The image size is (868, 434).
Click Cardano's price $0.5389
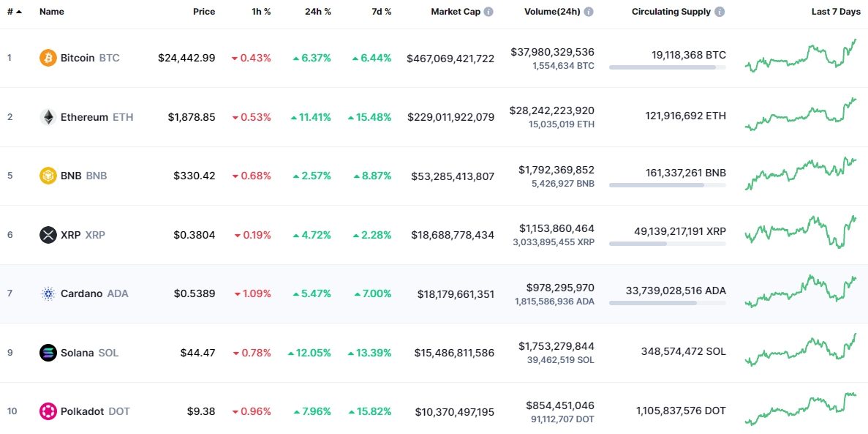click(195, 293)
